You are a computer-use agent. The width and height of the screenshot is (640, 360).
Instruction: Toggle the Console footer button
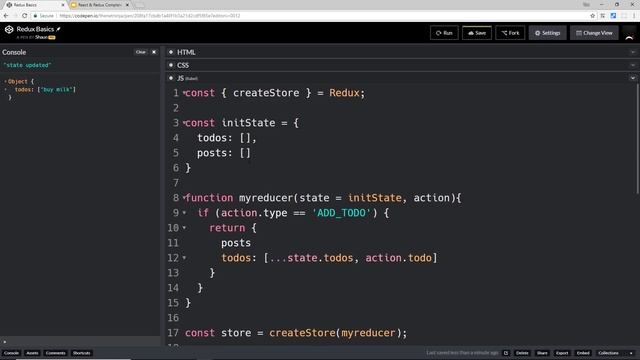coord(11,353)
